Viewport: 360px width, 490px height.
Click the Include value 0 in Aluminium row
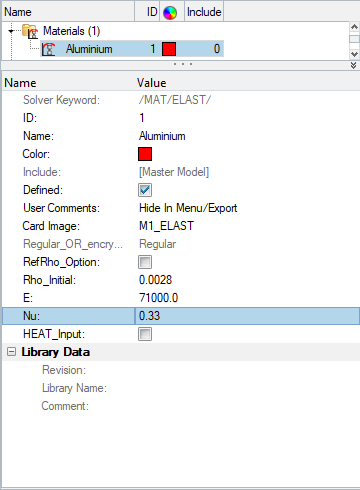[217, 49]
